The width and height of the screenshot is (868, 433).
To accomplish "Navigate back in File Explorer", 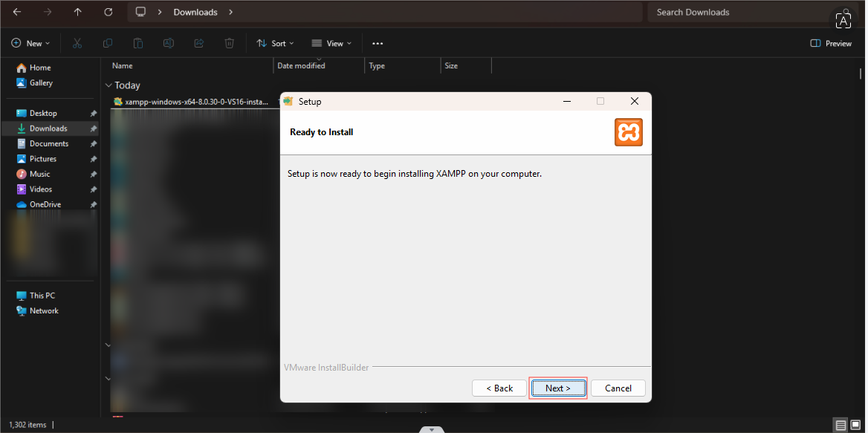I will 16,12.
